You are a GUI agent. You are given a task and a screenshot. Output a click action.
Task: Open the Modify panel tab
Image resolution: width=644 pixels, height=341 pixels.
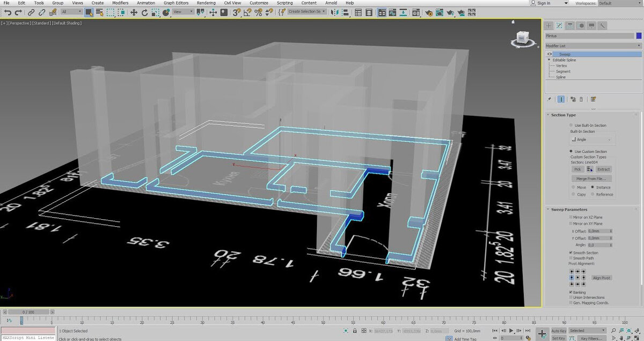tap(559, 25)
